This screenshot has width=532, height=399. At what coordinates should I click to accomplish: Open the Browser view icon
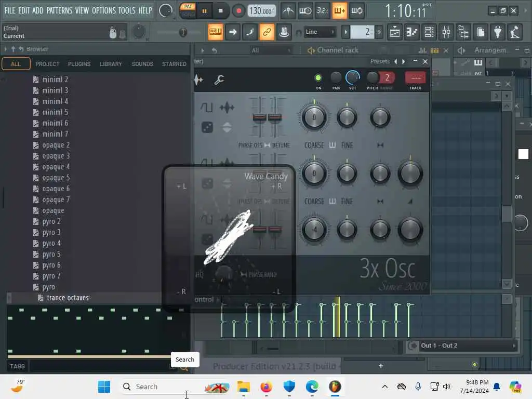(463, 32)
